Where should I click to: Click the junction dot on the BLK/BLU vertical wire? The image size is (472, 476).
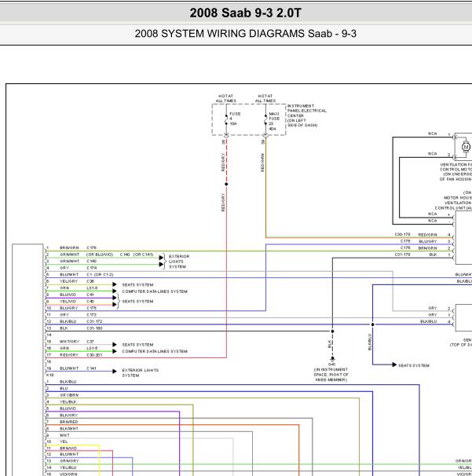pos(373,324)
